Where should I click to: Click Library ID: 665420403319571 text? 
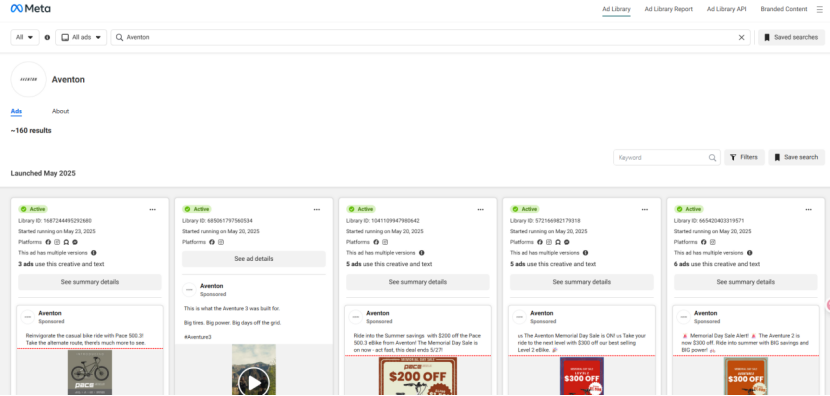click(x=709, y=220)
